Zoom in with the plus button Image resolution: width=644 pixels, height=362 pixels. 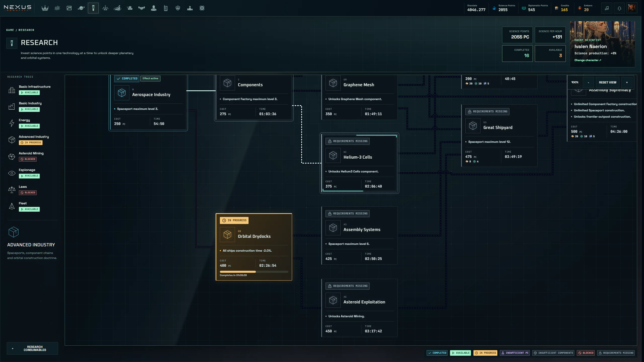(x=627, y=82)
